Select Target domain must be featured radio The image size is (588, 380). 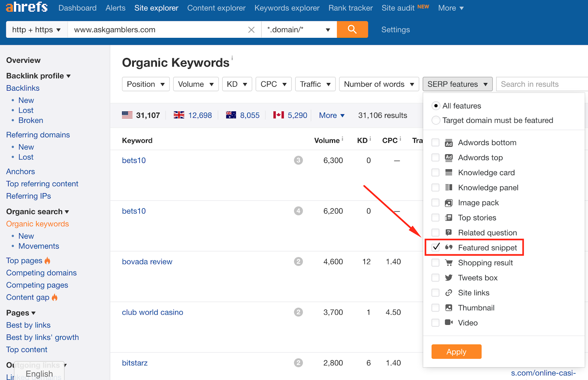436,120
